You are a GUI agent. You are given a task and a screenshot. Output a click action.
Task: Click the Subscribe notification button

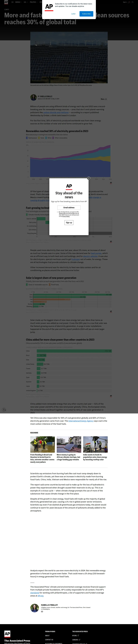click(x=86, y=14)
